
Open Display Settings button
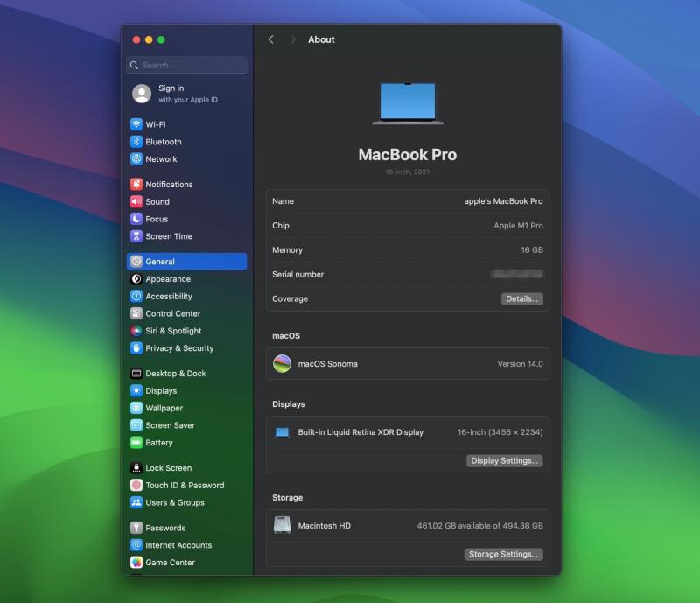504,461
